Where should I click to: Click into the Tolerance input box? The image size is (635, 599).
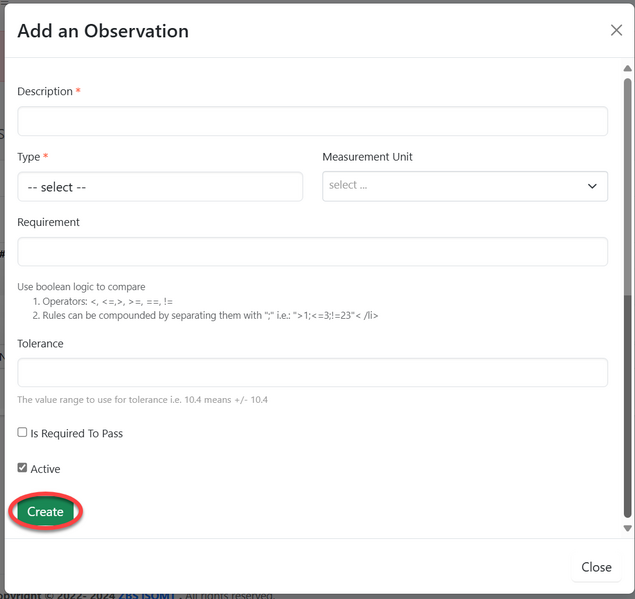pos(312,372)
